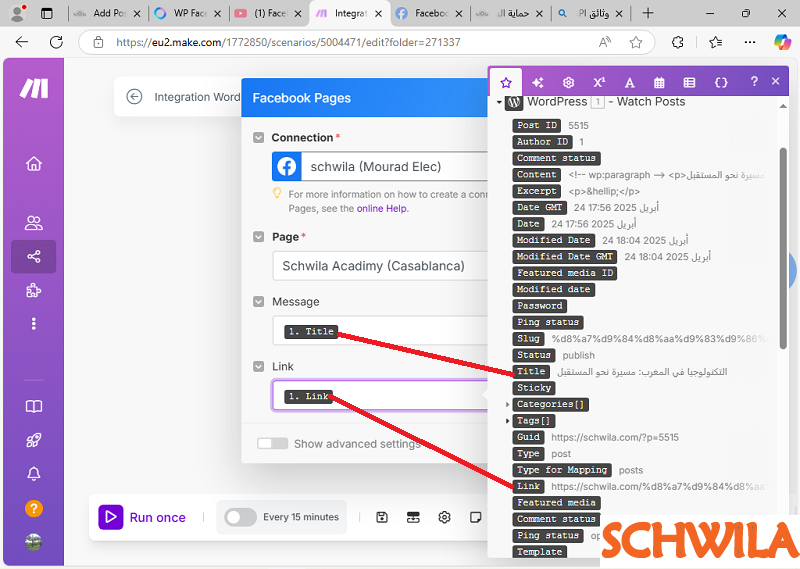The image size is (800, 569).
Task: Select the X¹ Math functions tab
Action: pyautogui.click(x=599, y=82)
